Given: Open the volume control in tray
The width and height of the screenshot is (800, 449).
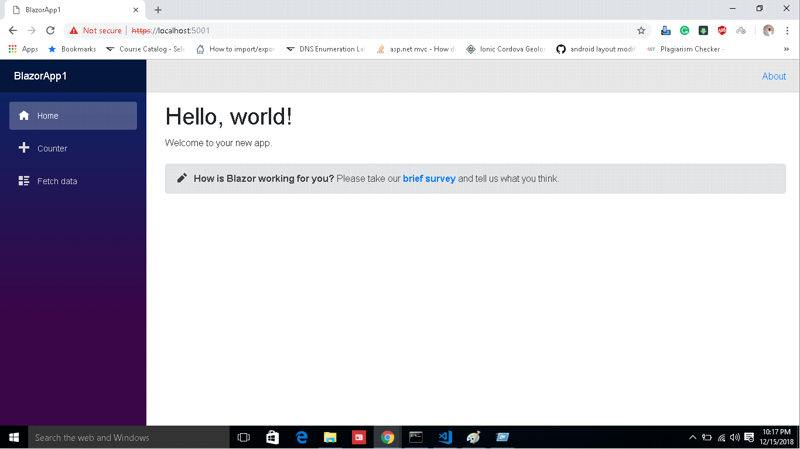Looking at the screenshot, I should point(735,437).
